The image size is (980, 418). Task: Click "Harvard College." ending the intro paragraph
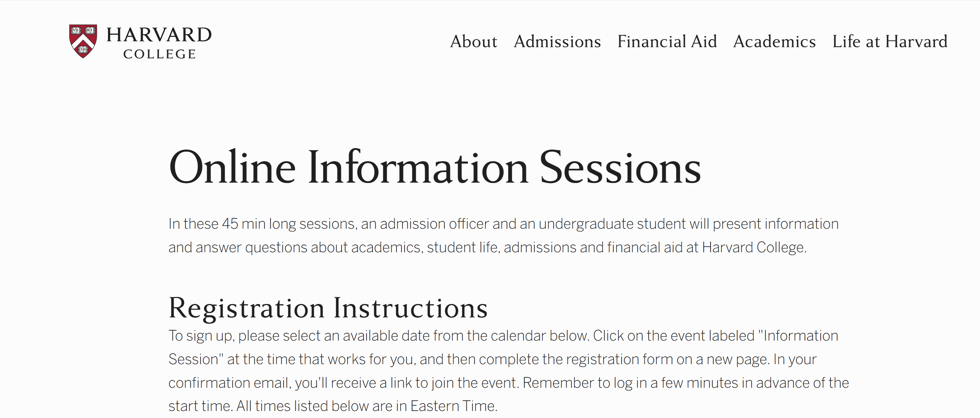(755, 247)
